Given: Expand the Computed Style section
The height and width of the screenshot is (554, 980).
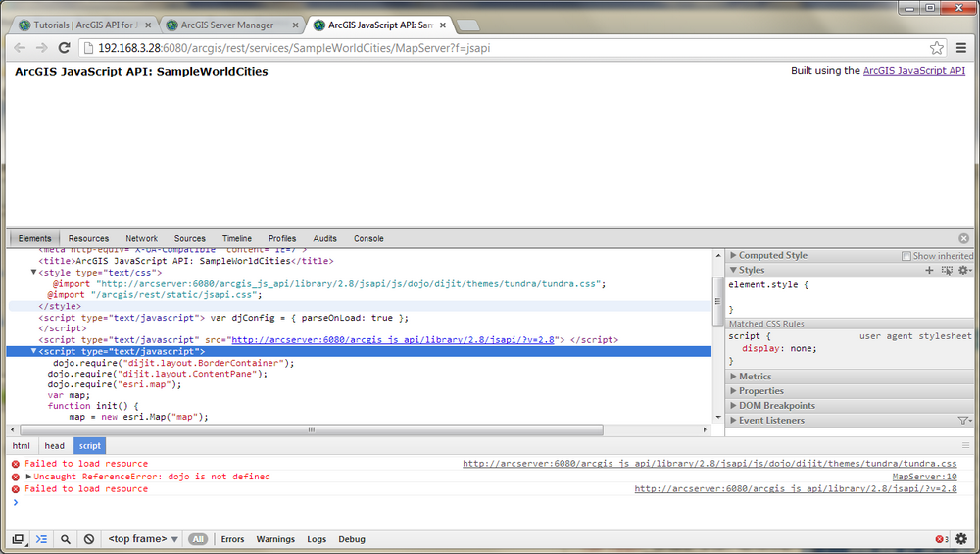Looking at the screenshot, I should [772, 255].
